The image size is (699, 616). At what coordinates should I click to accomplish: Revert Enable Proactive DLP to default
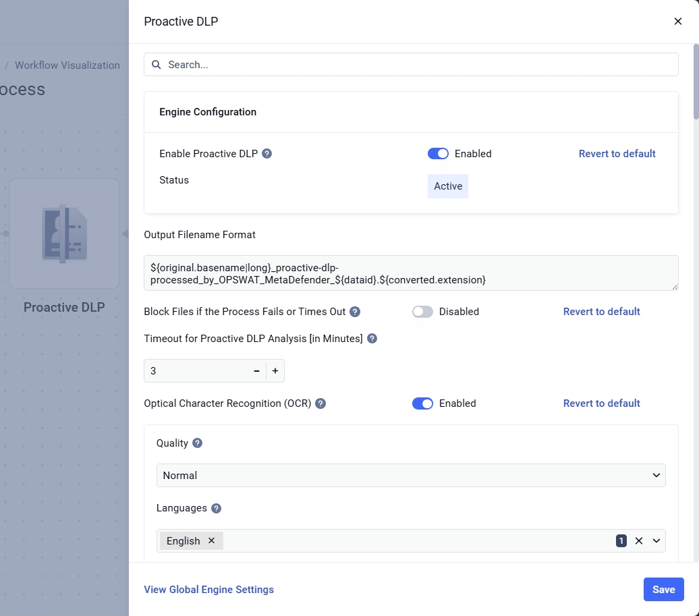[x=617, y=154]
